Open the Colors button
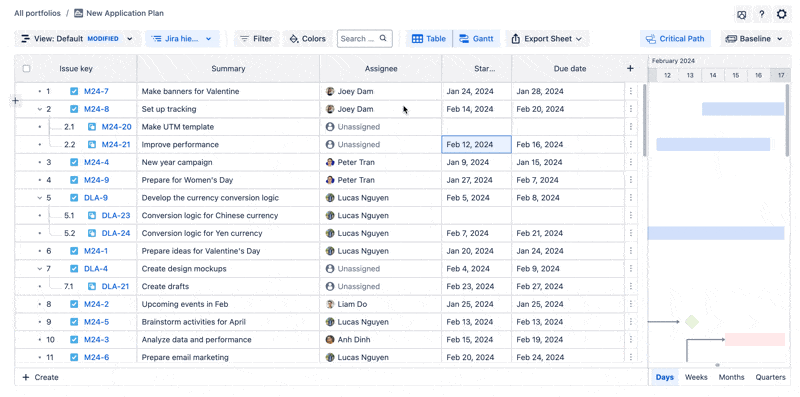 [x=308, y=39]
